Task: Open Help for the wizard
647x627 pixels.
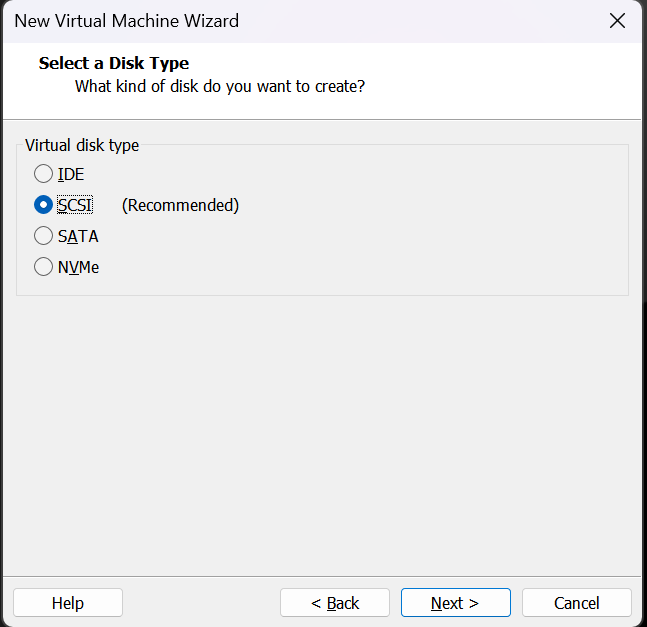Action: point(68,603)
